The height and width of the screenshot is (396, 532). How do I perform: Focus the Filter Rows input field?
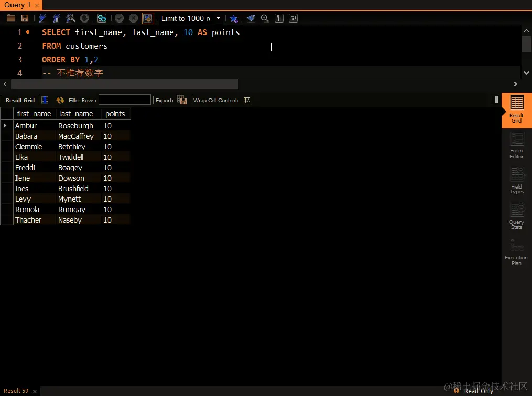point(125,100)
